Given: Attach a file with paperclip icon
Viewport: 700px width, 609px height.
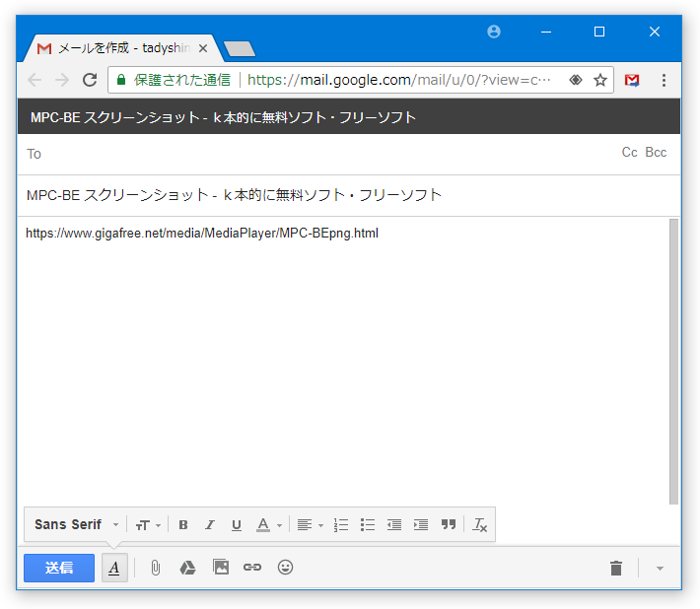Looking at the screenshot, I should pyautogui.click(x=156, y=568).
